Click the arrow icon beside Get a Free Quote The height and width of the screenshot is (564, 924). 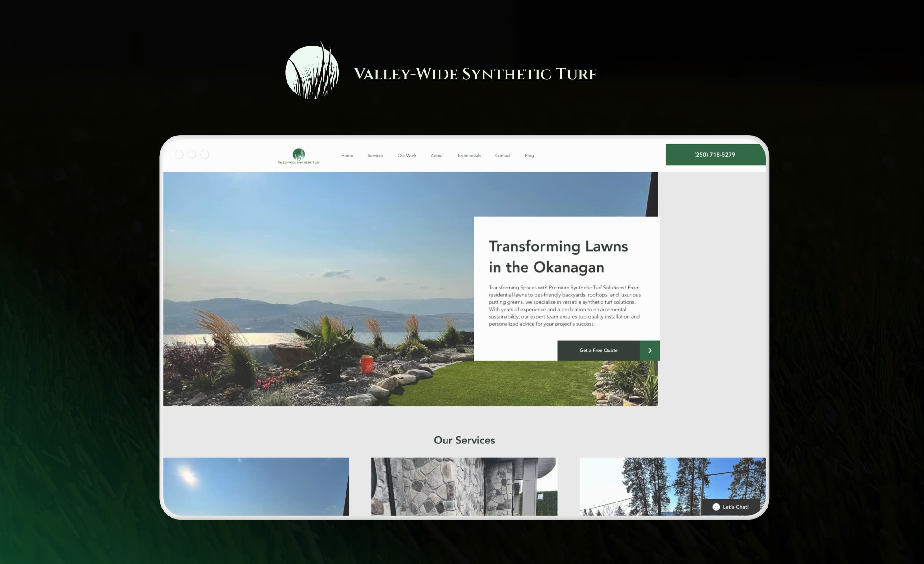coord(650,350)
